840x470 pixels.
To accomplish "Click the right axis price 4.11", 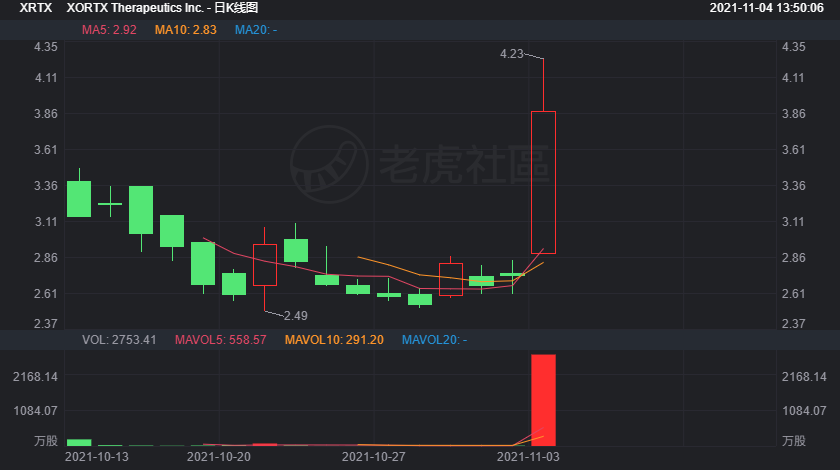I will pyautogui.click(x=793, y=78).
